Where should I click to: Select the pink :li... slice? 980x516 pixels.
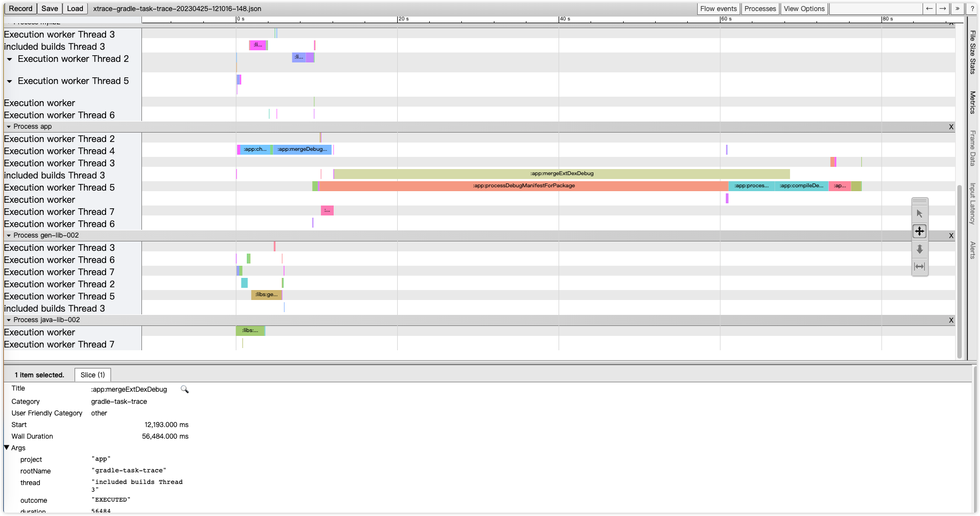pyautogui.click(x=257, y=45)
